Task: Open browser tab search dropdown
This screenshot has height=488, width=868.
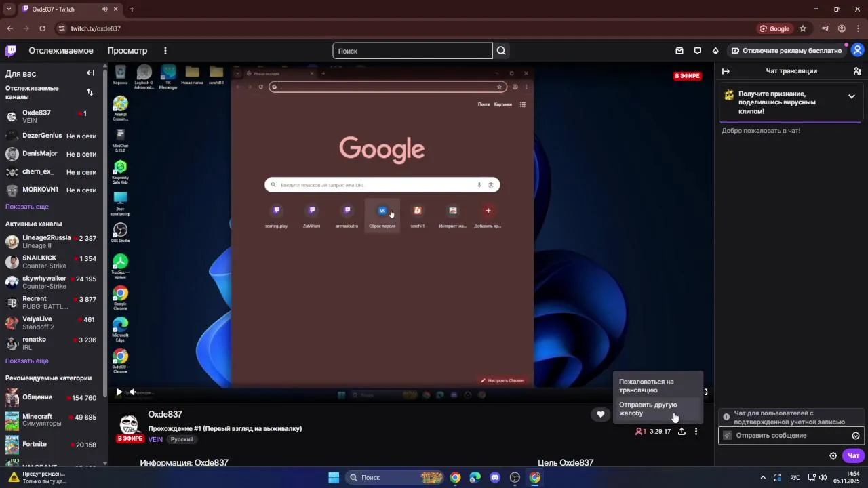Action: click(x=9, y=9)
